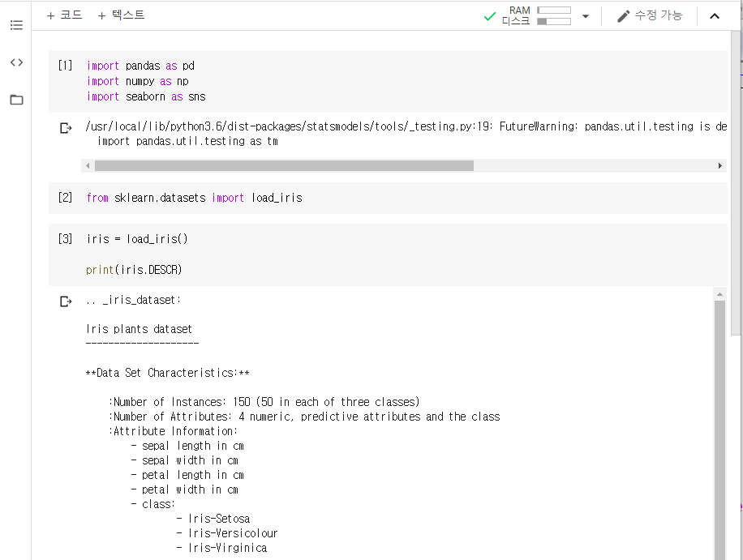Viewport: 743px width, 560px height.
Task: Click output icon beside the FutureWarning output
Action: [x=66, y=128]
